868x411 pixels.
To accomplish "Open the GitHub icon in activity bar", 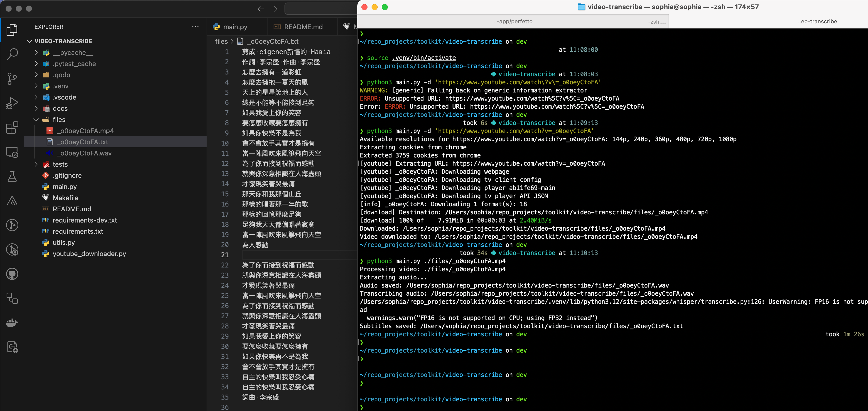I will [x=12, y=274].
